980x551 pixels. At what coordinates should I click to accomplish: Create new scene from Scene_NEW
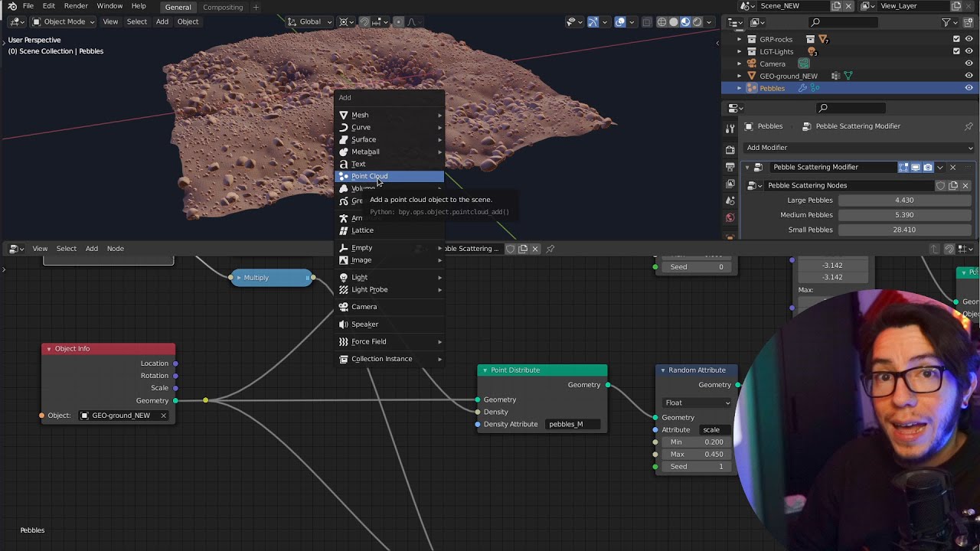[836, 6]
